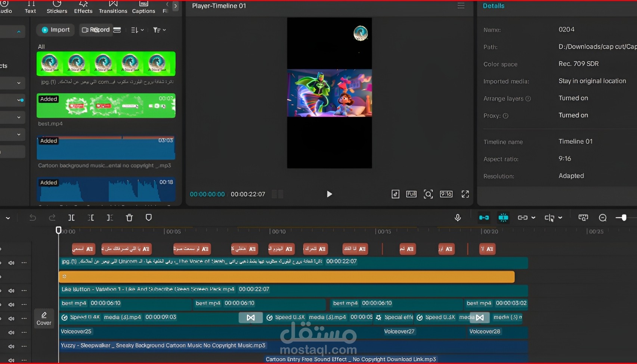
Task: Click the Redo arrow
Action: pos(52,218)
